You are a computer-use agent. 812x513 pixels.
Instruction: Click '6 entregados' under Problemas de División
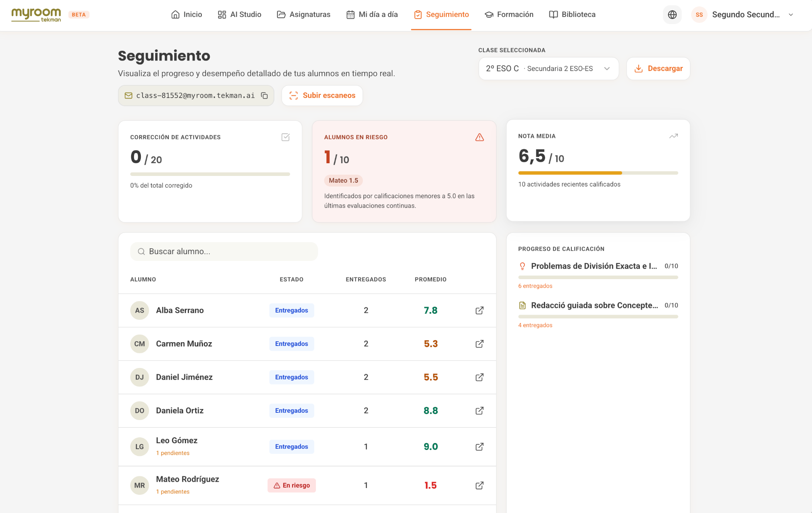point(535,286)
